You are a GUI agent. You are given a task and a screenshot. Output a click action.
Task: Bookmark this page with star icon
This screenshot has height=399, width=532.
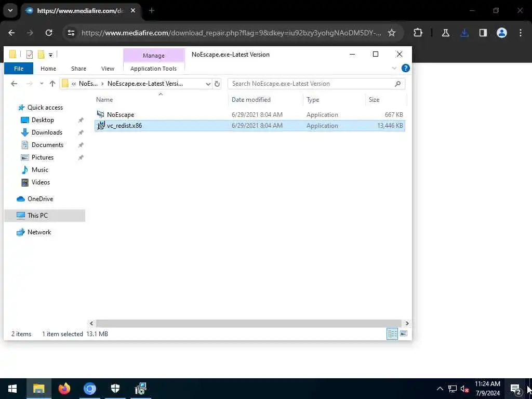tap(392, 33)
